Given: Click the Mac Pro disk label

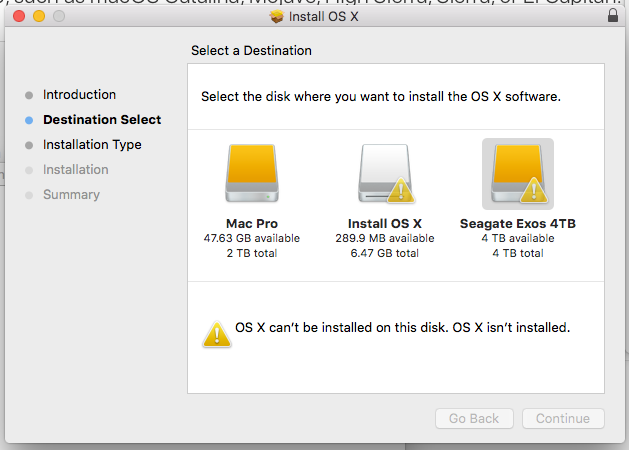Looking at the screenshot, I should tap(252, 224).
